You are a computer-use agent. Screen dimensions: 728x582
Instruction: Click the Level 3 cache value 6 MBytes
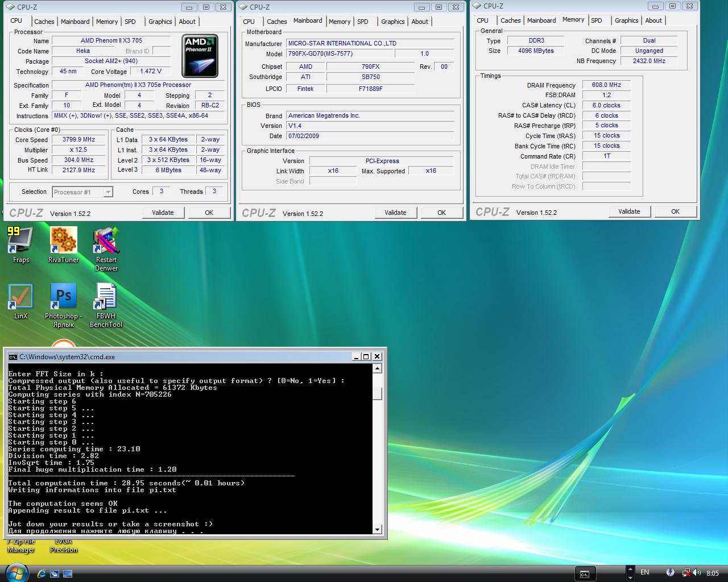point(168,169)
